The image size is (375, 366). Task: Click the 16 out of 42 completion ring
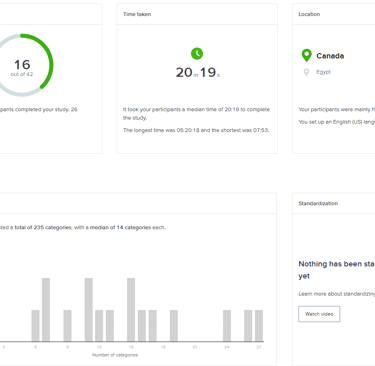tap(22, 65)
